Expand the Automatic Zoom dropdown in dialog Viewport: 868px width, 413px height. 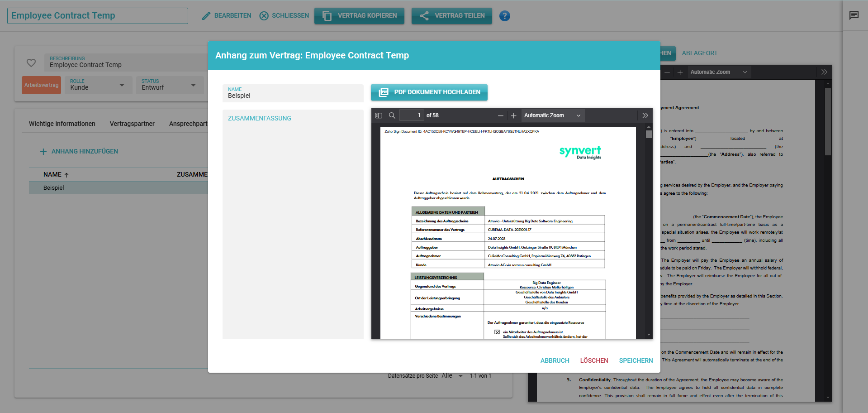click(552, 115)
